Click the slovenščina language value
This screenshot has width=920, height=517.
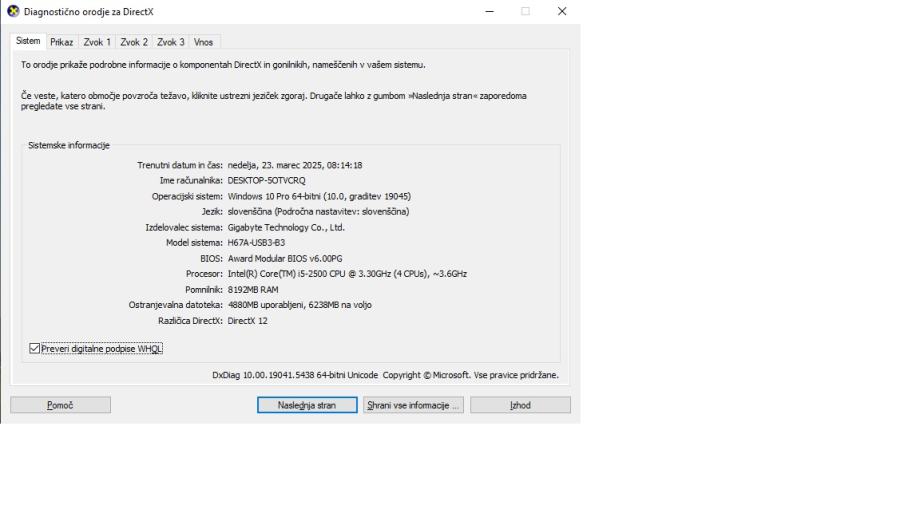[x=319, y=212]
